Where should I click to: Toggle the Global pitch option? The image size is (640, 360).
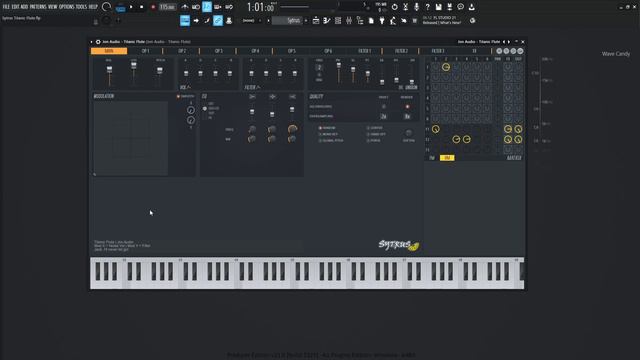[x=331, y=140]
